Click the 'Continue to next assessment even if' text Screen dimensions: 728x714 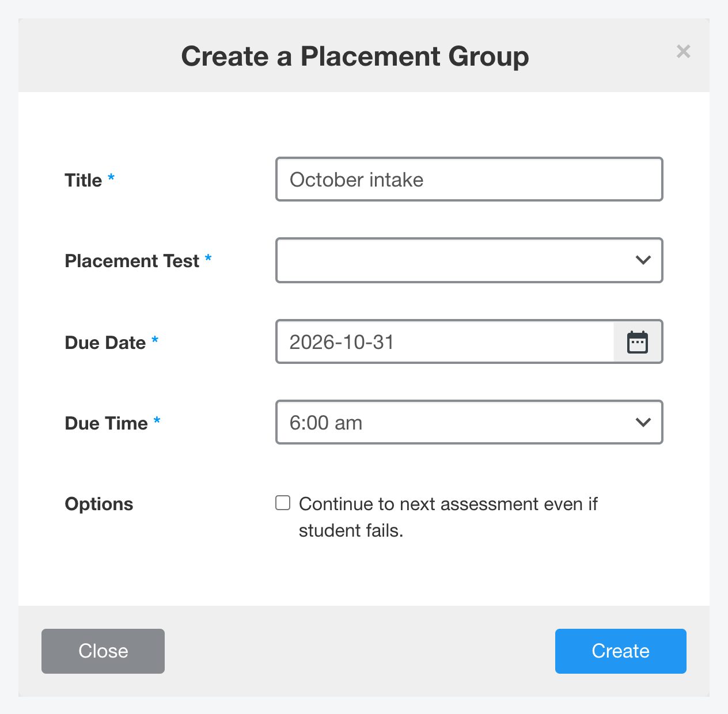pos(448,504)
